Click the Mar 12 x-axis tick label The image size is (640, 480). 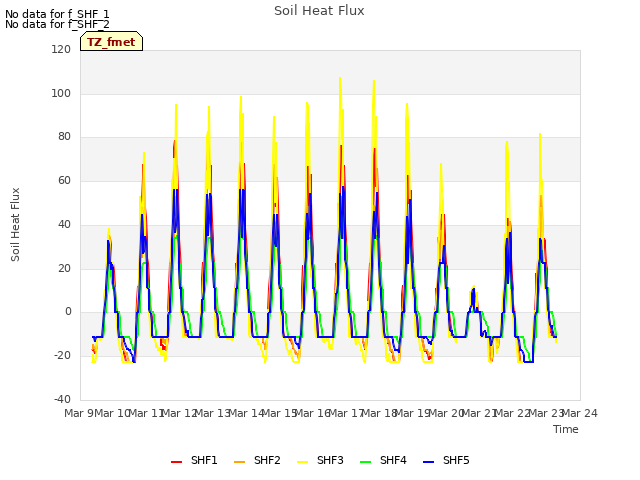[x=180, y=413]
